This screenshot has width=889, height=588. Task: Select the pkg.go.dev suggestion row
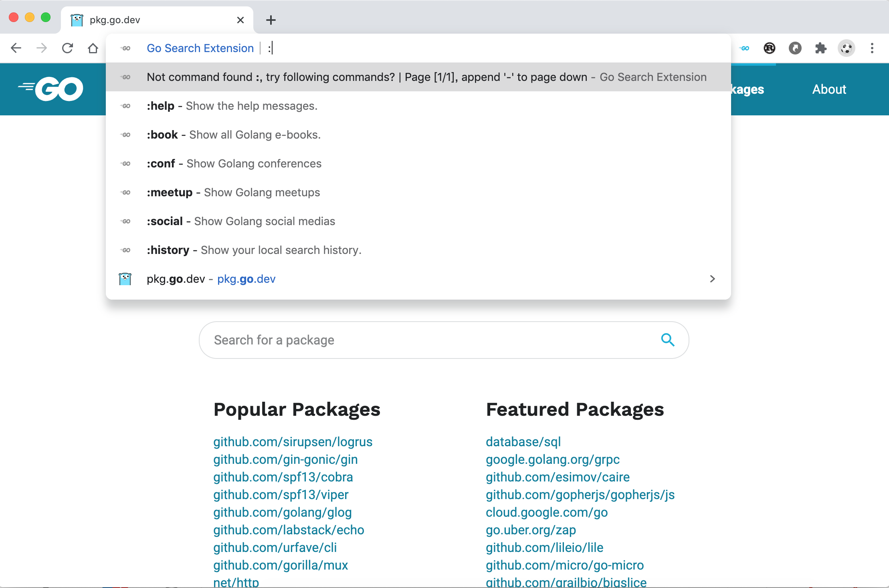418,279
